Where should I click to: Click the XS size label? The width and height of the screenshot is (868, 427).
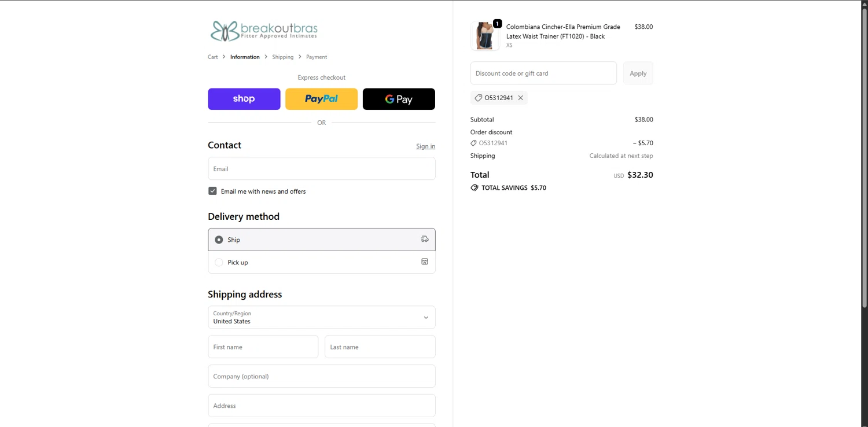tap(509, 45)
